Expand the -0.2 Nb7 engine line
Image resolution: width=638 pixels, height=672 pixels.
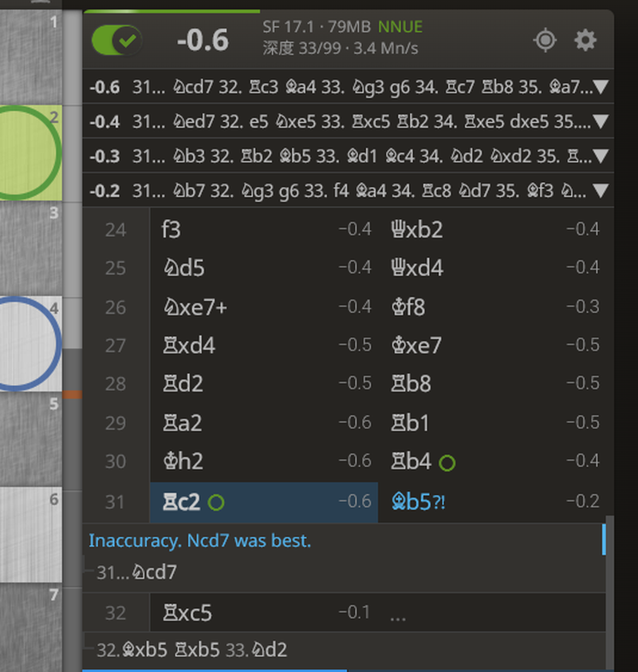pos(601,190)
